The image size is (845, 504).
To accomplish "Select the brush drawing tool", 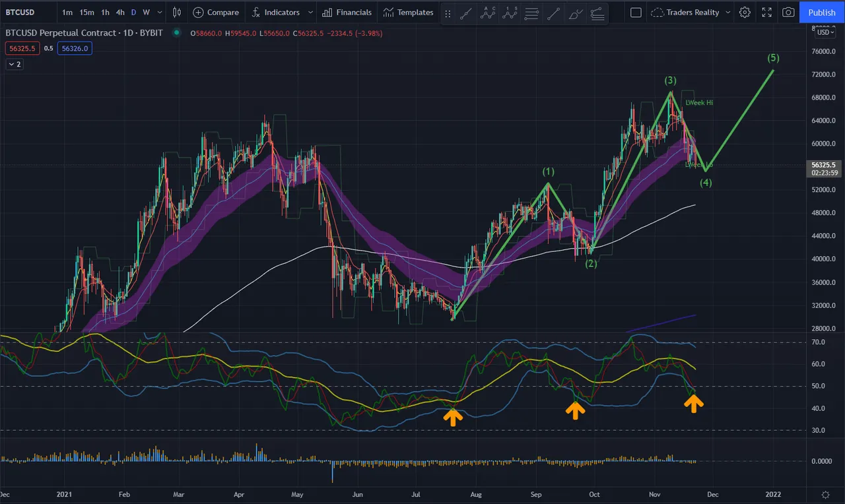I will click(576, 13).
